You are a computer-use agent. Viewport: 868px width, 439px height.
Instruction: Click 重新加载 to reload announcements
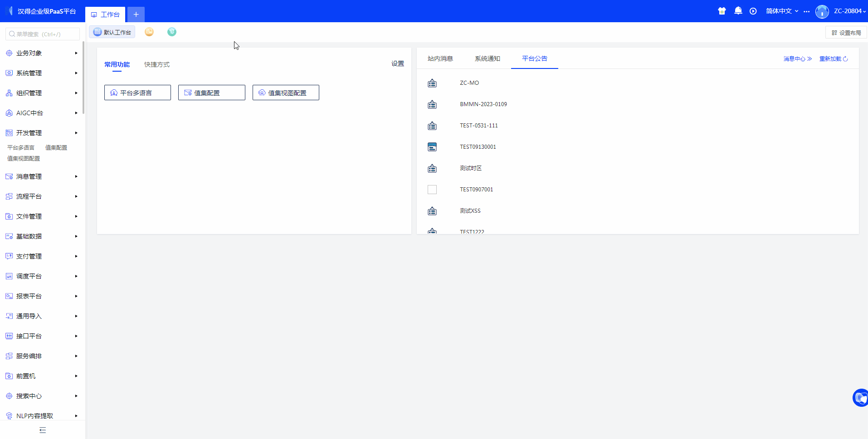click(834, 59)
